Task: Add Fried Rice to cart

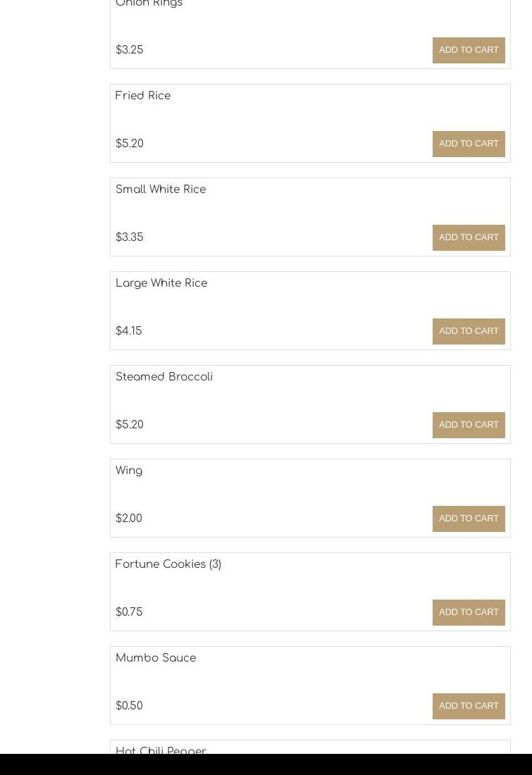Action: point(469,144)
